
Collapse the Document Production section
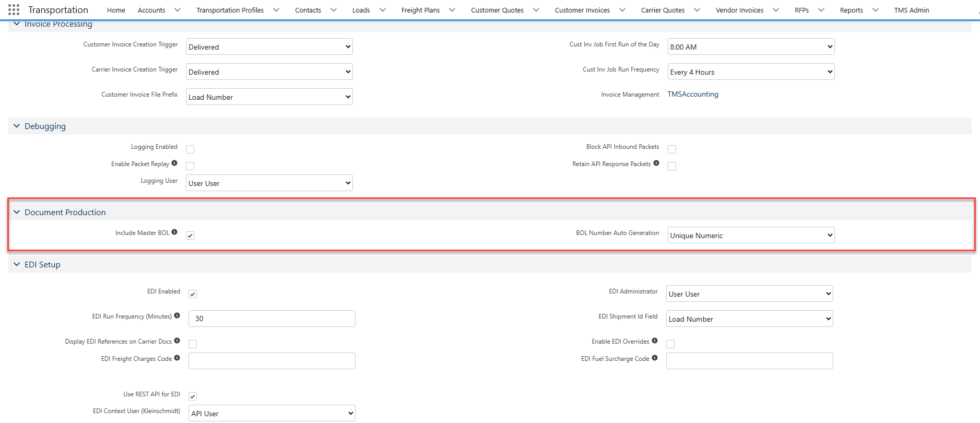[x=17, y=212]
